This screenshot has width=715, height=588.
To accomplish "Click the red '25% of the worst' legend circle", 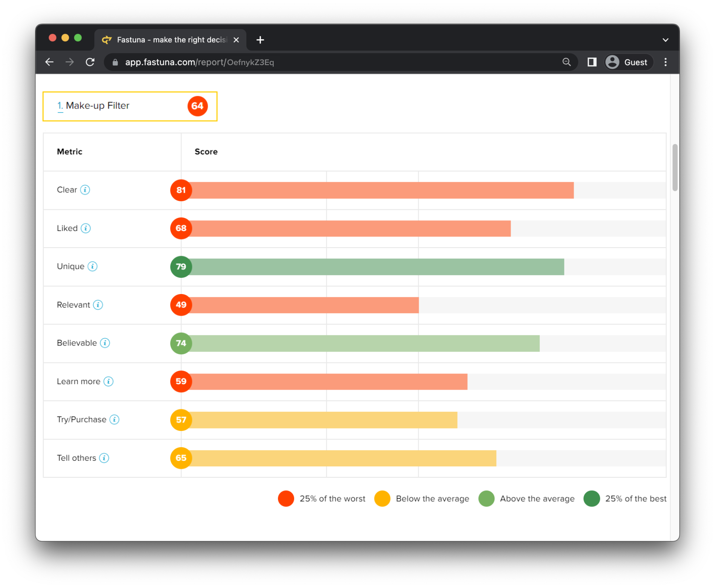I will [286, 498].
